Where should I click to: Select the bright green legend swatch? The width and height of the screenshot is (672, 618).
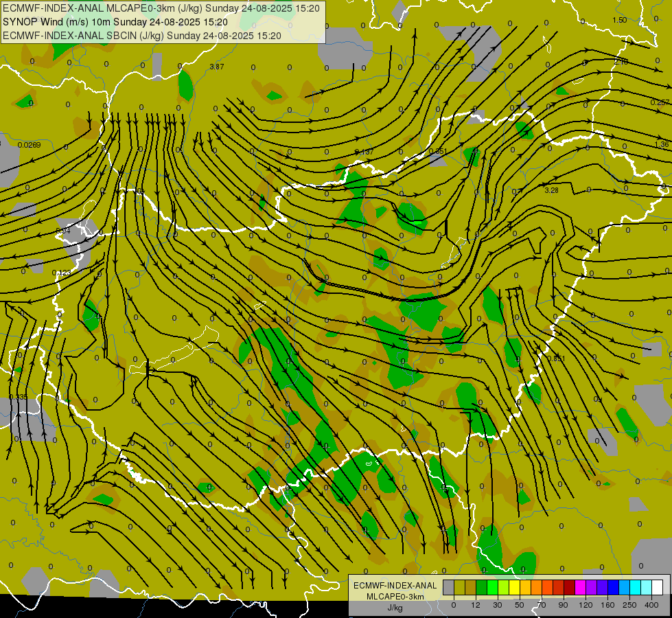point(492,588)
